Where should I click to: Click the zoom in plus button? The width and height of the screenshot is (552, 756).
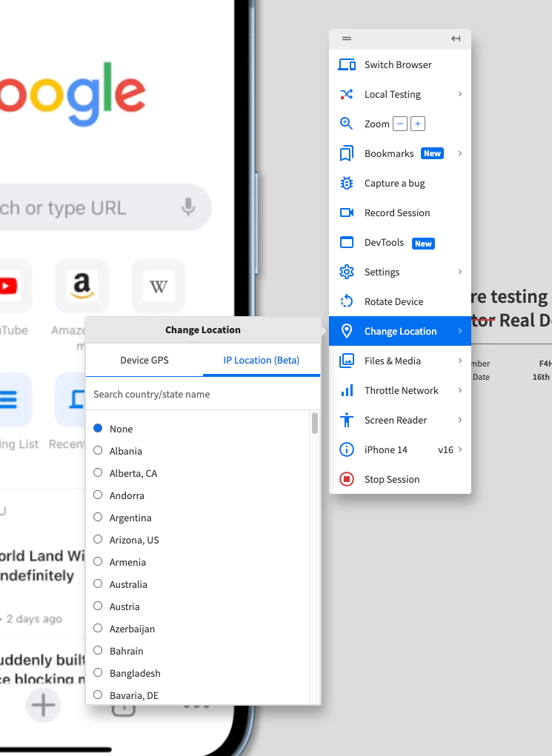[418, 124]
